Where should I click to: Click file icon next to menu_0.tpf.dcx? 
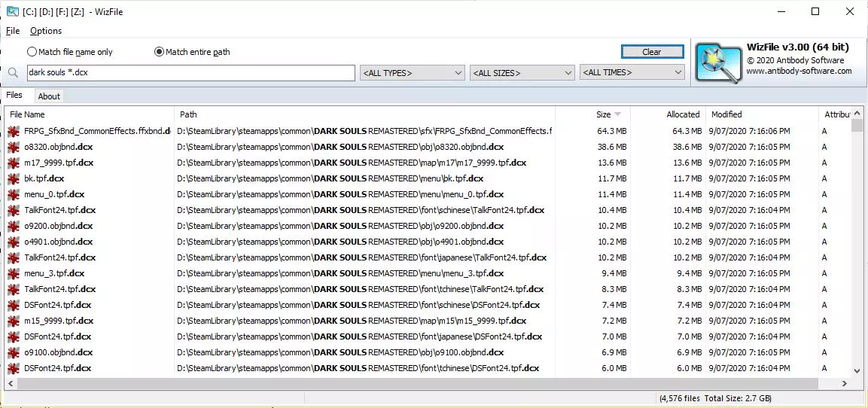[x=14, y=194]
